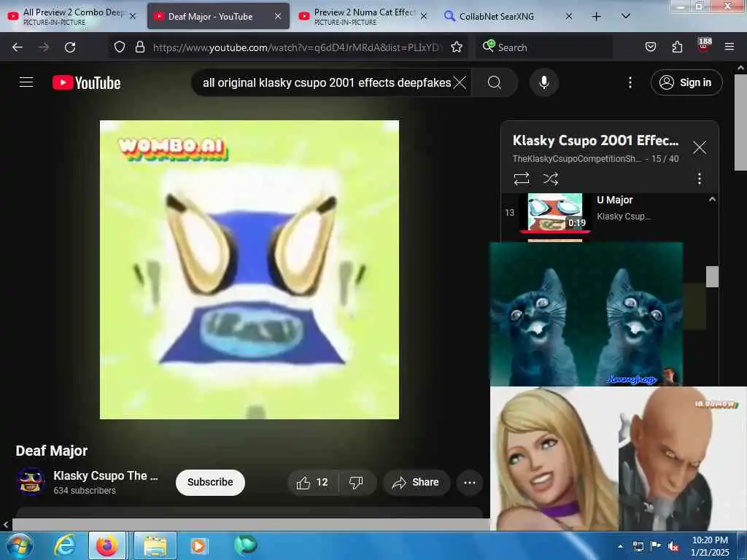Click the Deaf Major video player

249,270
